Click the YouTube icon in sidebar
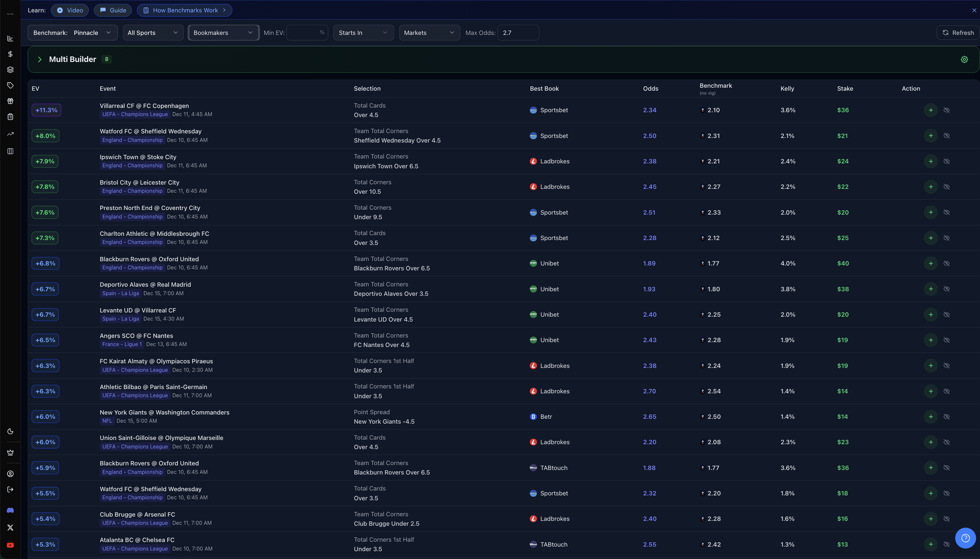The width and height of the screenshot is (980, 559). click(x=10, y=545)
